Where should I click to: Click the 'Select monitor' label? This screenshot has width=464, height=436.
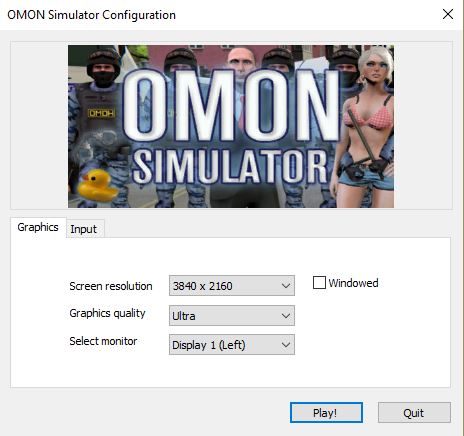pyautogui.click(x=103, y=341)
